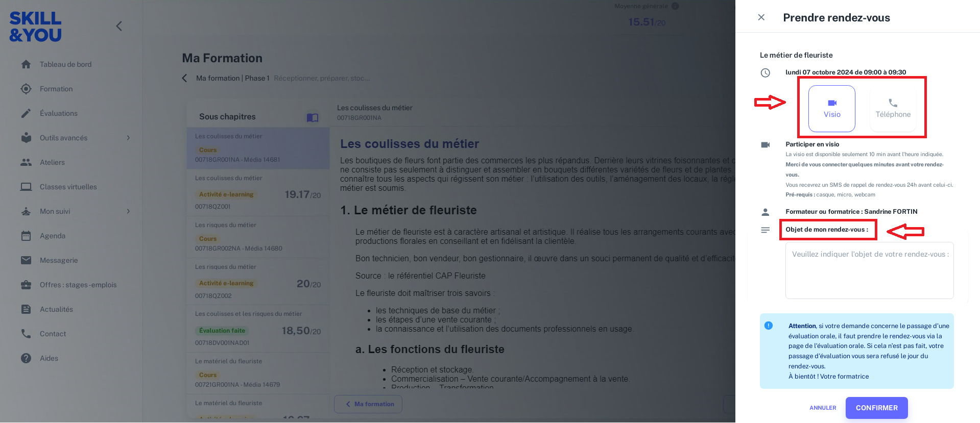The height and width of the screenshot is (423, 980).
Task: Click the clock icon beside appointment date
Action: pos(765,73)
